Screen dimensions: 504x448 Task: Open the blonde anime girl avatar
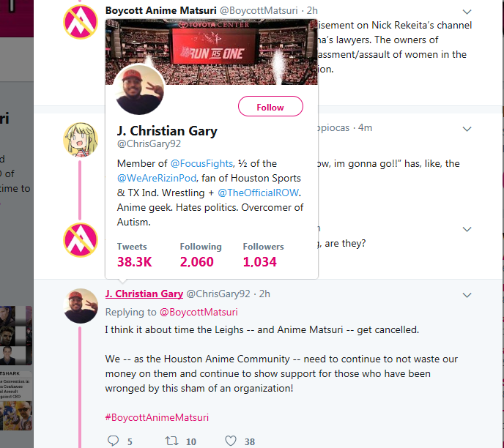coord(81,140)
